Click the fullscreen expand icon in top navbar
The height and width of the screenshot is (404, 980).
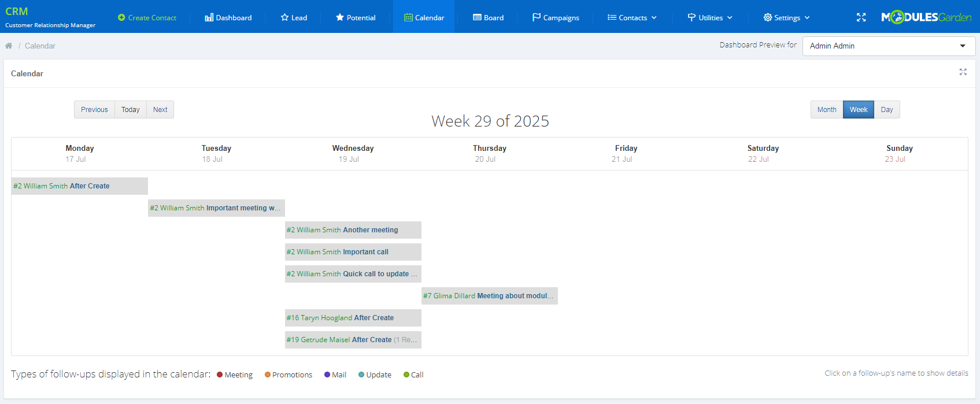(x=861, y=17)
